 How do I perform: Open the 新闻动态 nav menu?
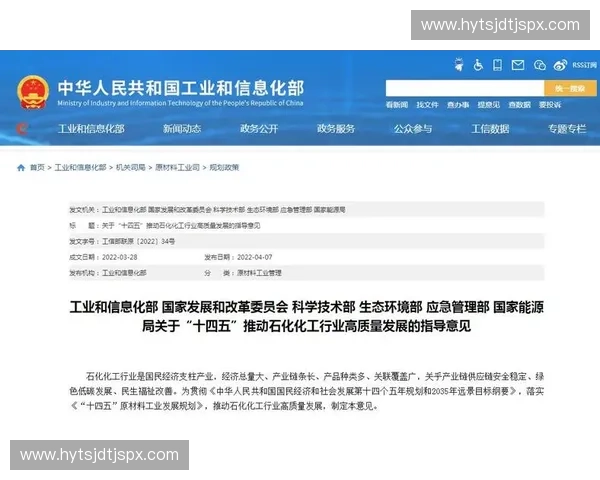[182, 129]
